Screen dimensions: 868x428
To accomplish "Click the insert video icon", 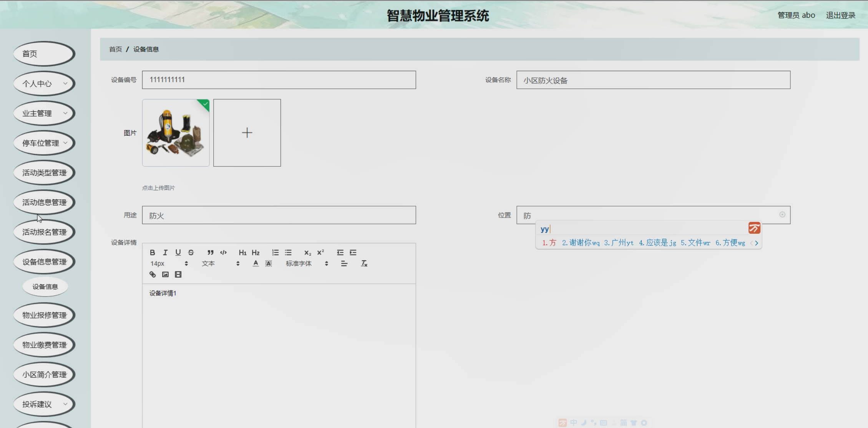I will (x=178, y=275).
